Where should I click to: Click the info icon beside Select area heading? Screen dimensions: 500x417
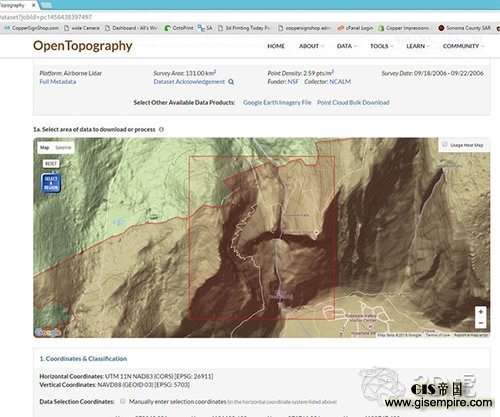pyautogui.click(x=161, y=129)
